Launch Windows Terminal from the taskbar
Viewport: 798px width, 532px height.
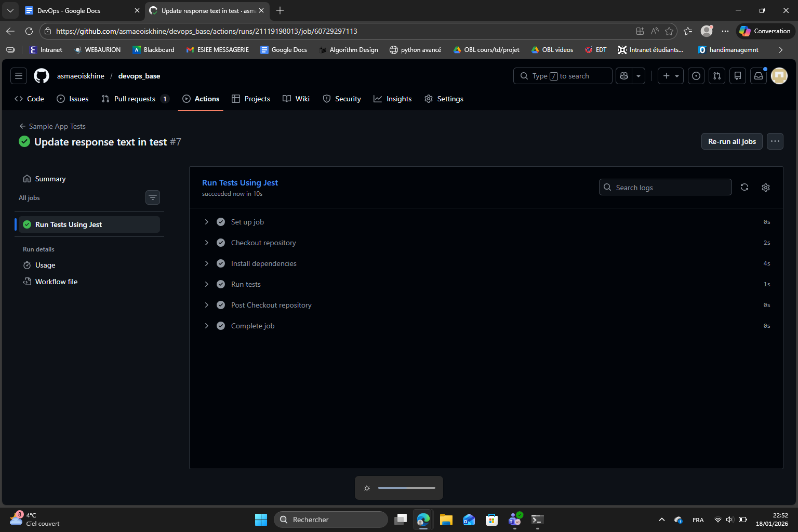(x=537, y=519)
